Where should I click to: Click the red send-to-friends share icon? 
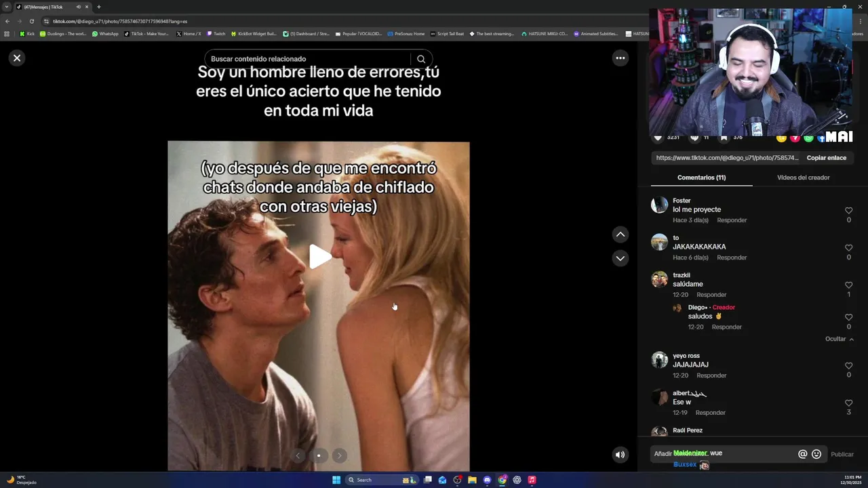(795, 138)
